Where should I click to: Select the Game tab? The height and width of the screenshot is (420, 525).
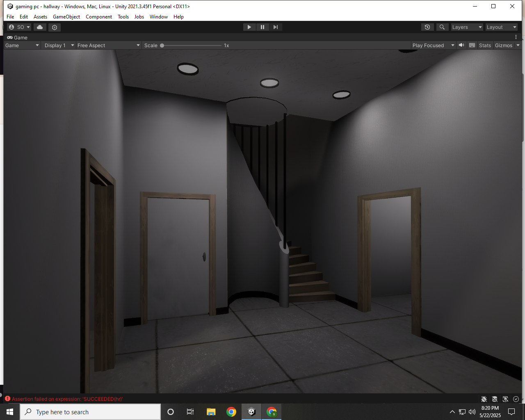[17, 37]
